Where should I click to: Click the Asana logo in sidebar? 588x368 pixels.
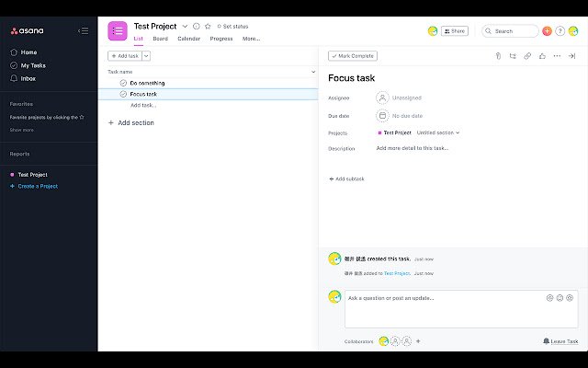[x=27, y=30]
